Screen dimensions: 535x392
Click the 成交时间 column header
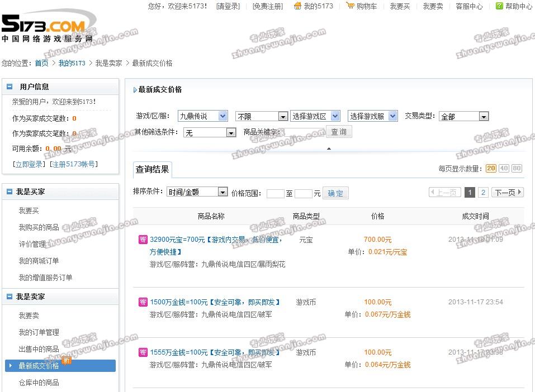(475, 216)
